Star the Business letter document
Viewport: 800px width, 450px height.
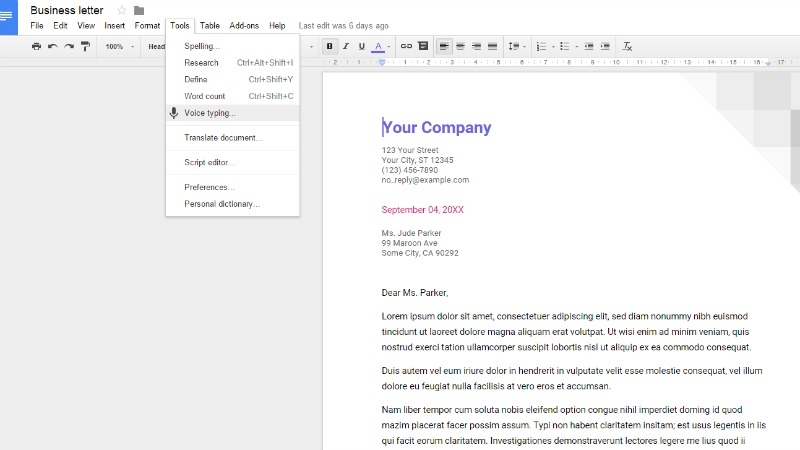(122, 10)
